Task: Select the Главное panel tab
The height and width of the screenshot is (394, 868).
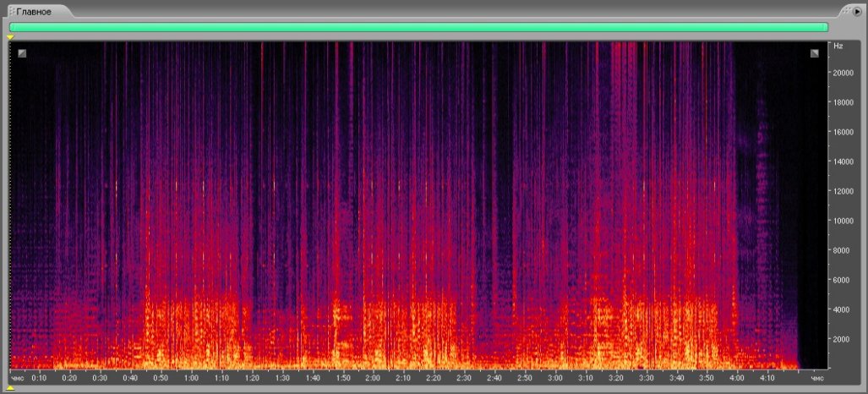Action: (35, 11)
